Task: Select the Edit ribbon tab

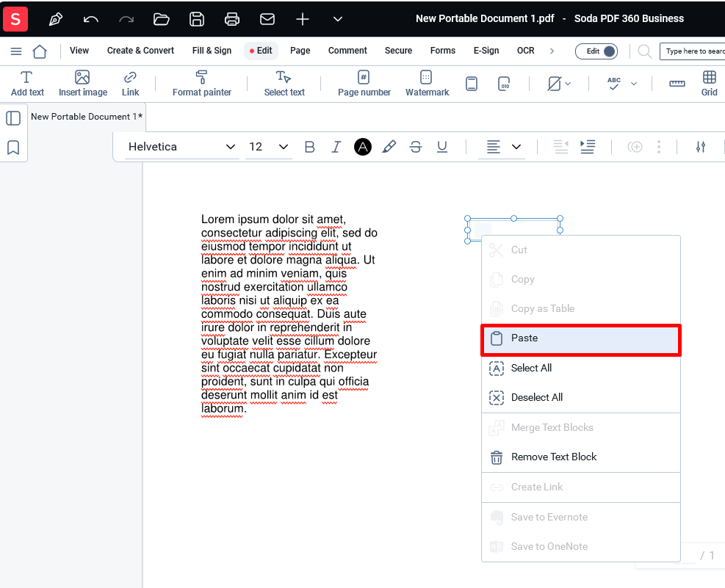Action: tap(261, 51)
